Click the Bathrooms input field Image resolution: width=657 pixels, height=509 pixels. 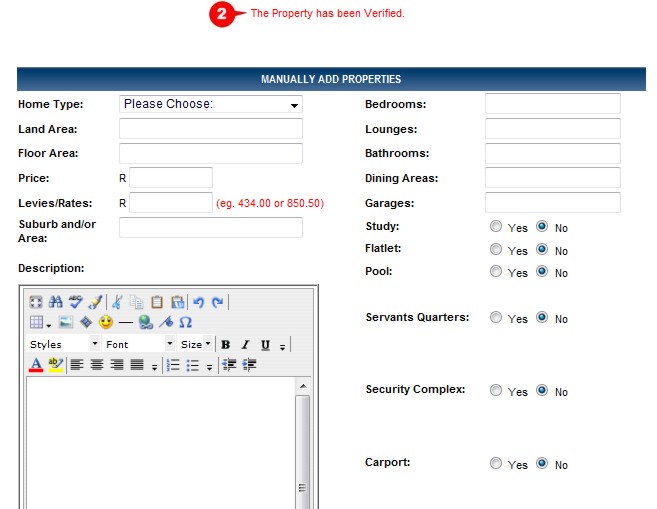click(553, 153)
